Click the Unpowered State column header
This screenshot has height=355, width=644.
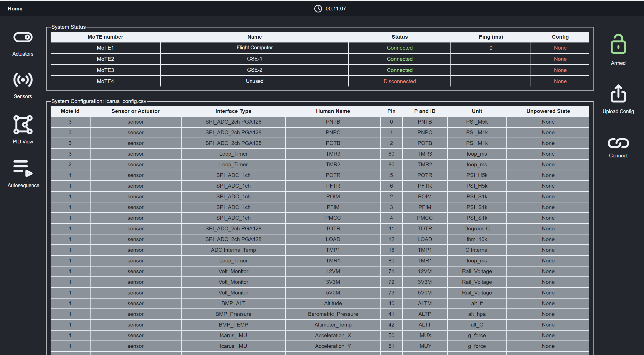pos(548,111)
